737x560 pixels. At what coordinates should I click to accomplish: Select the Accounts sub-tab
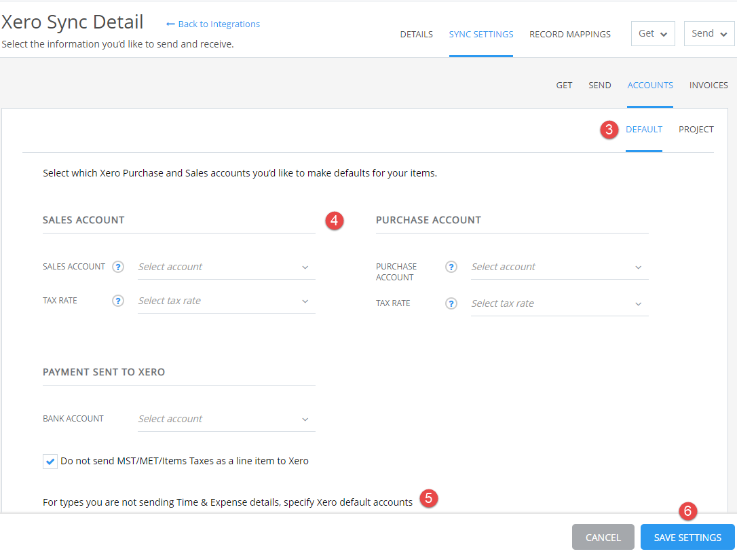click(x=650, y=85)
